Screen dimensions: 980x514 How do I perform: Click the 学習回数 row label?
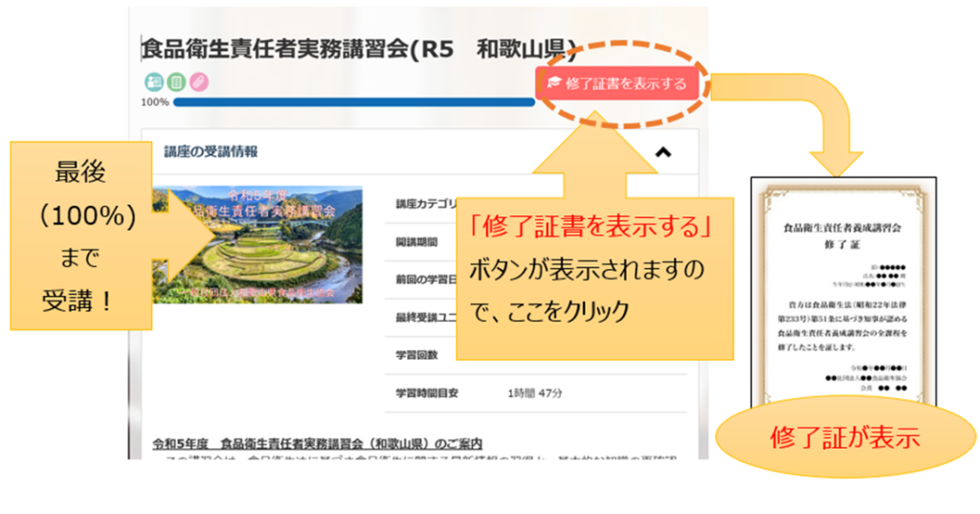pyautogui.click(x=416, y=355)
